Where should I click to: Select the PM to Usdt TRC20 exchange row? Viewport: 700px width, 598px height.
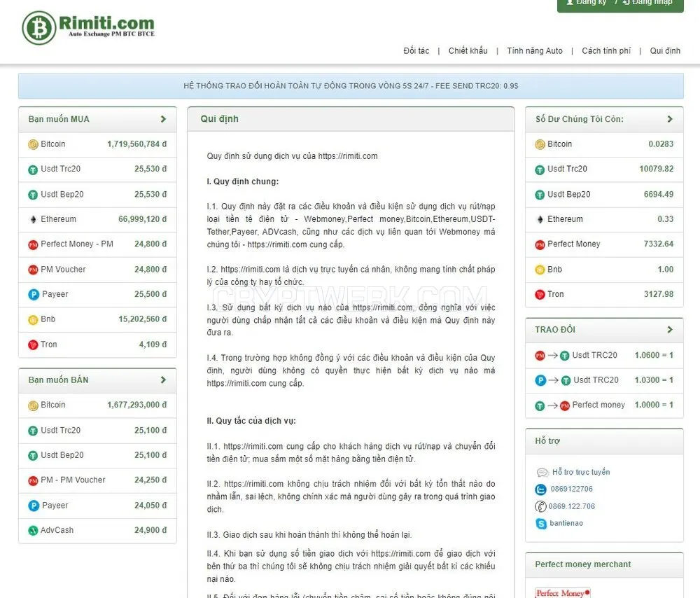604,356
